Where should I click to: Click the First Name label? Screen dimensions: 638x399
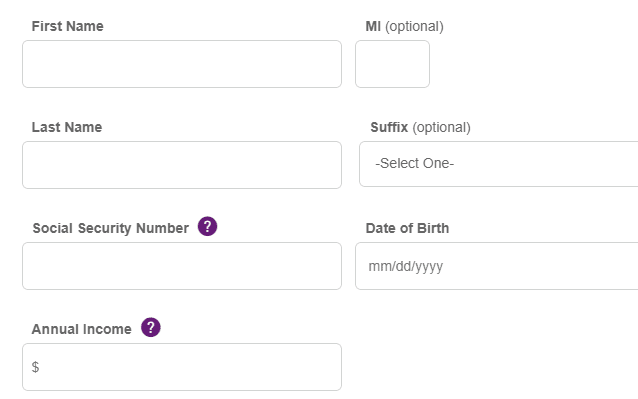coord(68,26)
